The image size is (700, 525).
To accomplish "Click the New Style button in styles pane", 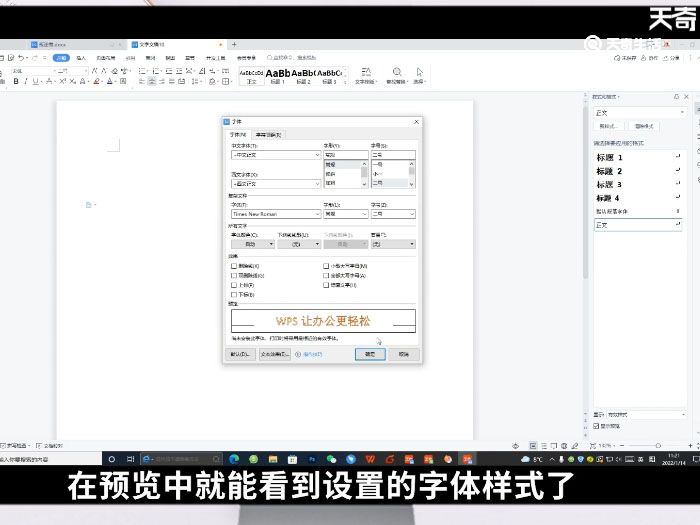I will (x=609, y=126).
